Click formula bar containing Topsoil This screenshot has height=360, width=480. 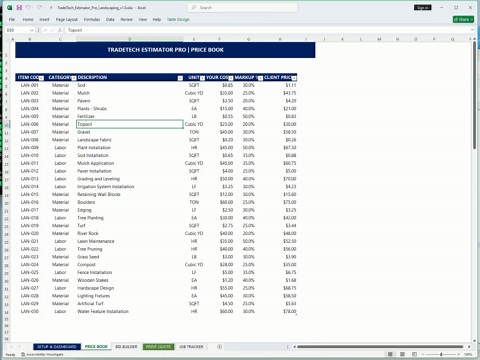click(267, 30)
